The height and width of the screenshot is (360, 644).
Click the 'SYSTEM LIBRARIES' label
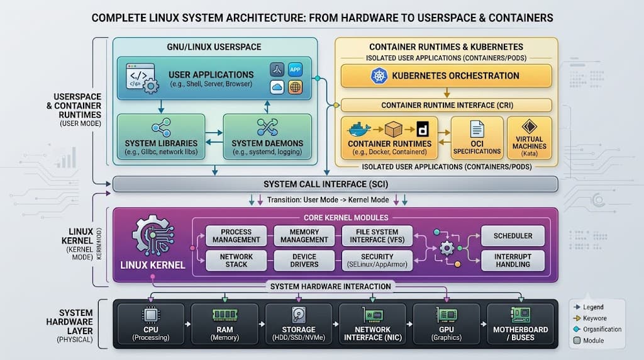pos(161,143)
